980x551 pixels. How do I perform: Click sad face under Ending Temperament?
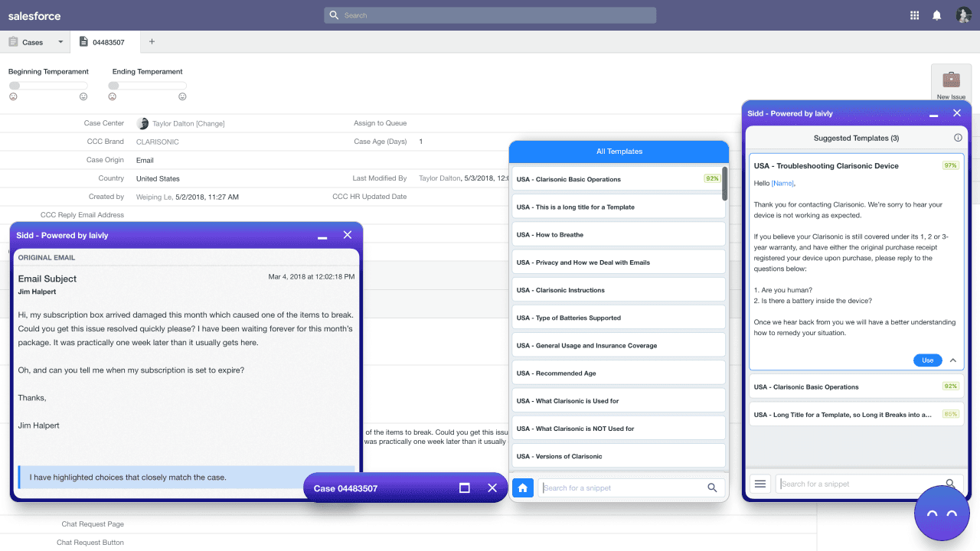[x=113, y=96]
